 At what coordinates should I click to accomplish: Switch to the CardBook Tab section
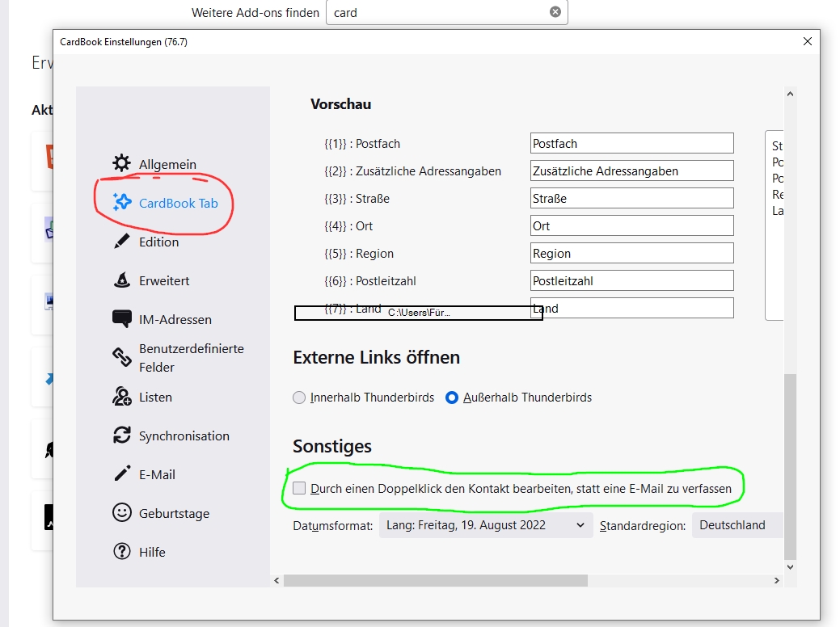179,204
